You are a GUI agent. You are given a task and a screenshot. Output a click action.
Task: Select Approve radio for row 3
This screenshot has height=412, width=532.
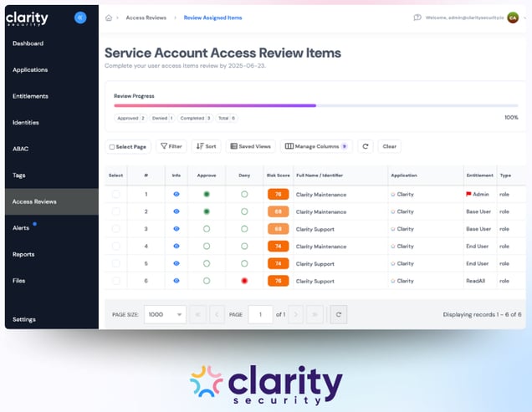(x=207, y=229)
